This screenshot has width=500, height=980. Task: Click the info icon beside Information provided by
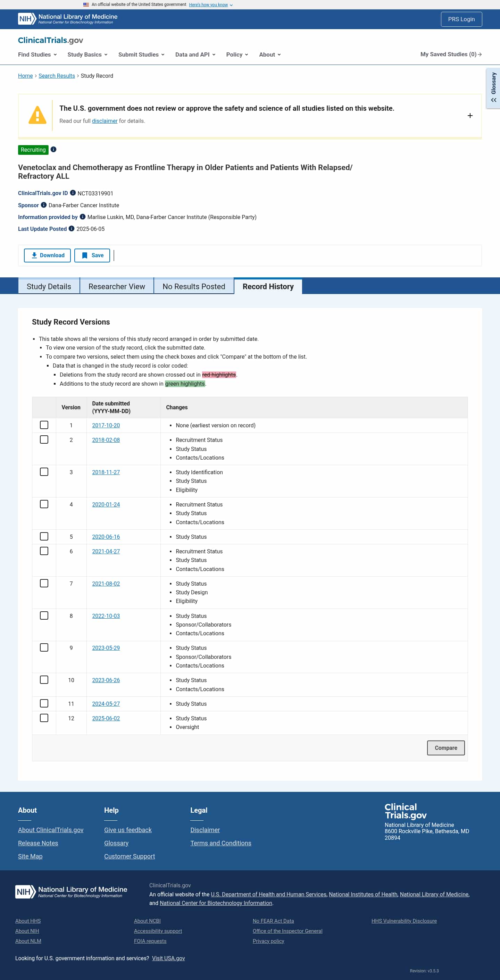pos(83,217)
